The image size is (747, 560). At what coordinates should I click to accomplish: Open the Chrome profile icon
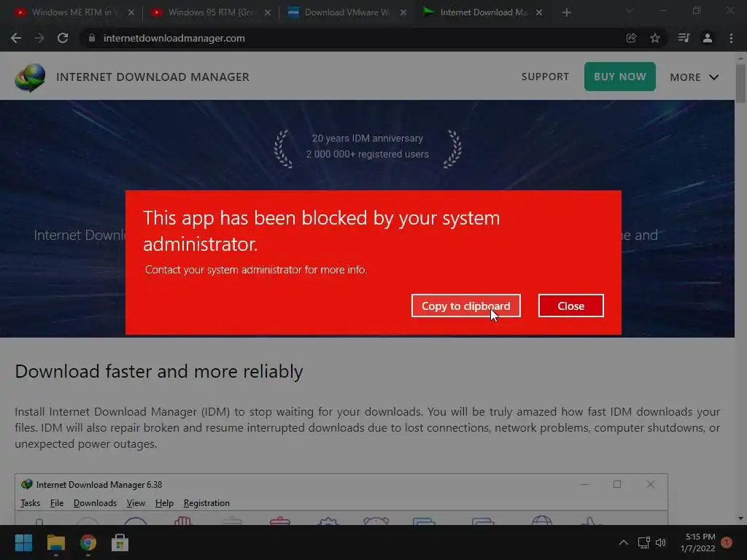[708, 38]
